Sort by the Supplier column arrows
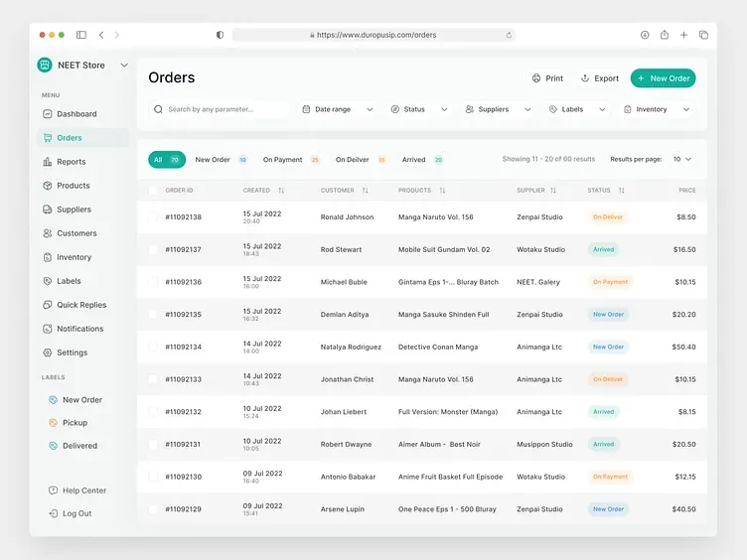The image size is (747, 560). tap(553, 191)
